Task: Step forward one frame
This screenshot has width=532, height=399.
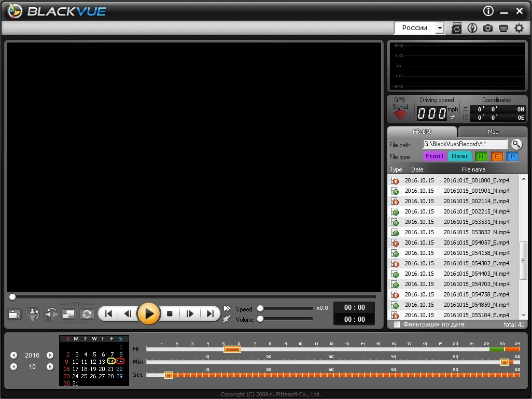Action: [x=190, y=313]
